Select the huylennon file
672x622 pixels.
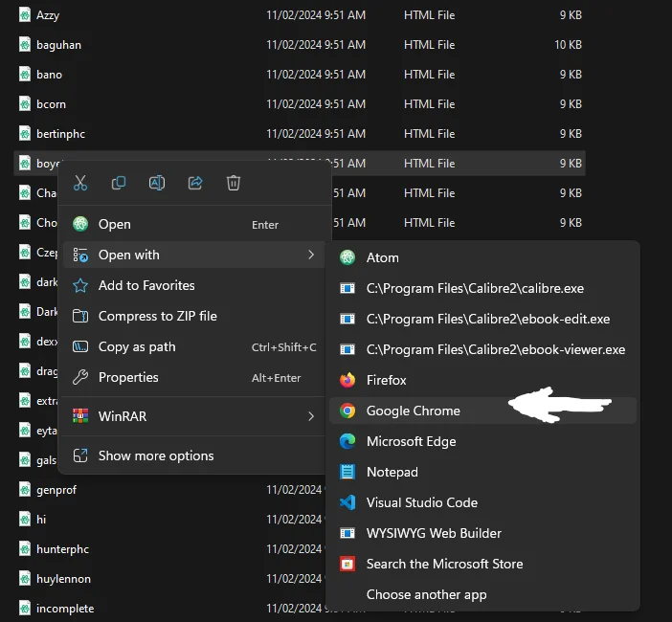point(63,579)
